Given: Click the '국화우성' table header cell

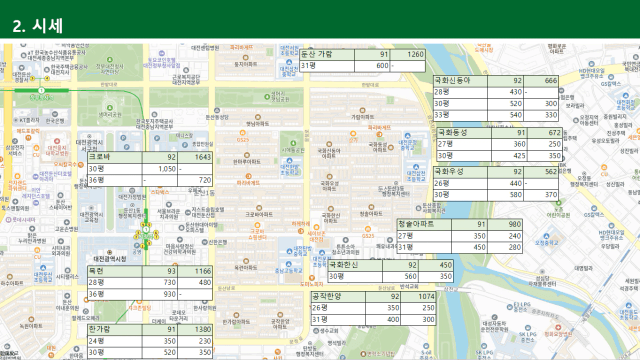Looking at the screenshot, I should (x=460, y=172).
